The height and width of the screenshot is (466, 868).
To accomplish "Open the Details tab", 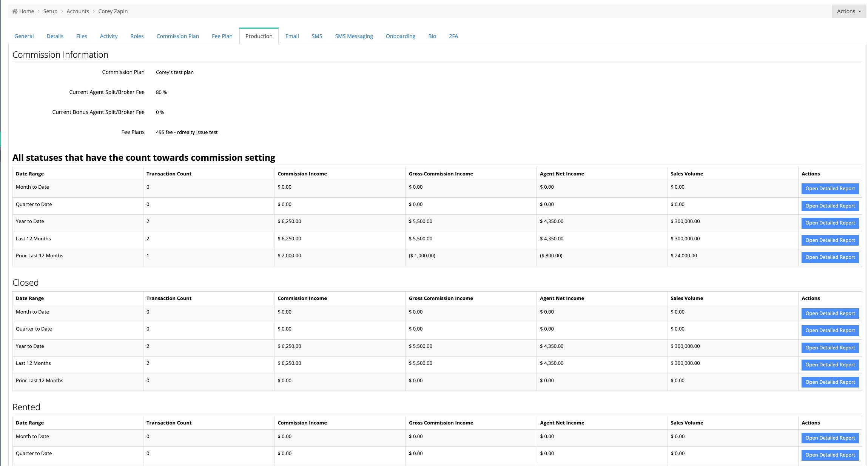I will pos(55,36).
